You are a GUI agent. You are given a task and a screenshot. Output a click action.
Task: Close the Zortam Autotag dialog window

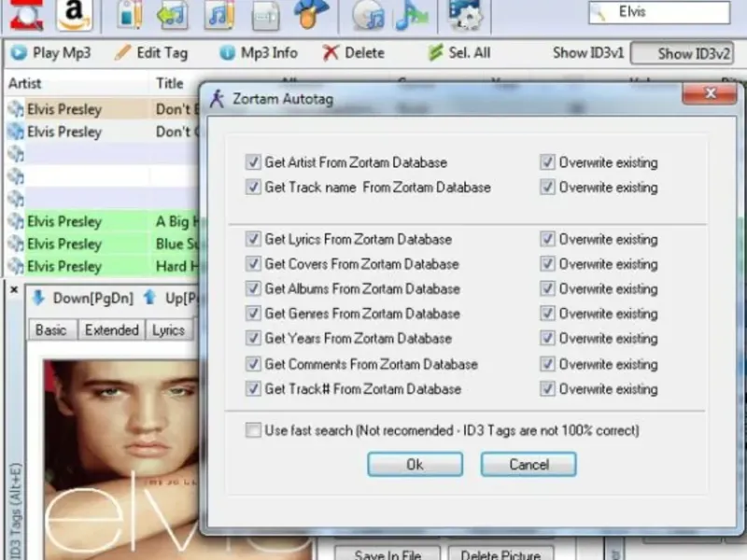click(710, 93)
